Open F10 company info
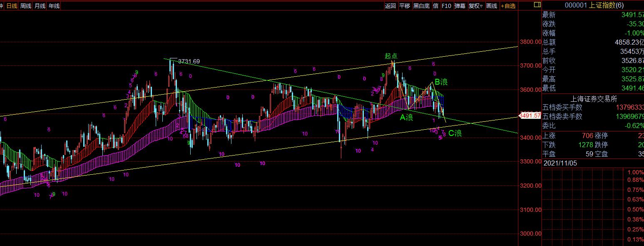The height and width of the screenshot is (246, 644). [446, 6]
